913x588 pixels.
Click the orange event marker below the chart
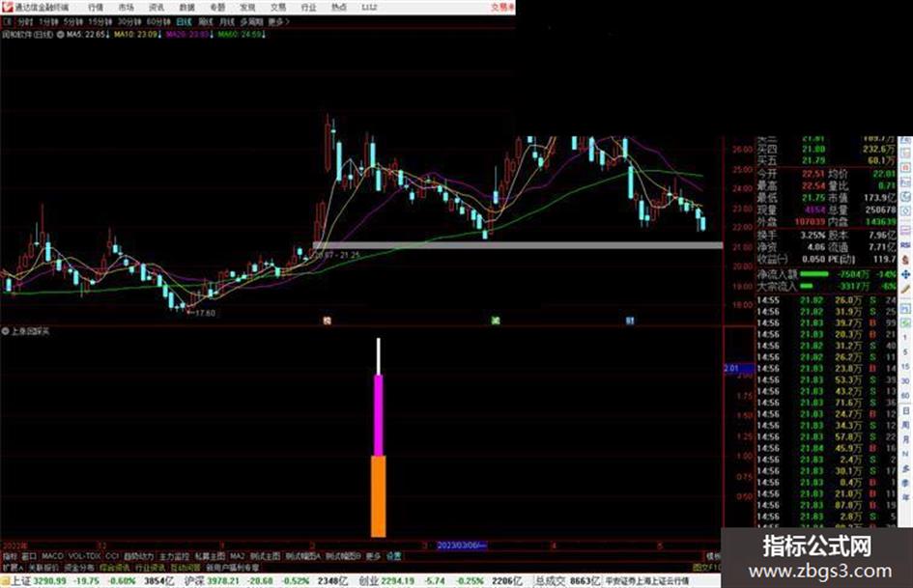[328, 321]
